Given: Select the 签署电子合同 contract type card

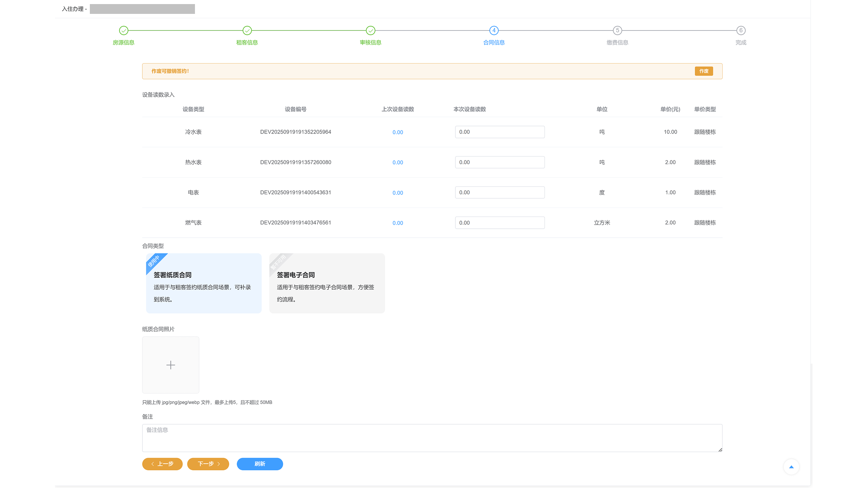Looking at the screenshot, I should coord(327,283).
